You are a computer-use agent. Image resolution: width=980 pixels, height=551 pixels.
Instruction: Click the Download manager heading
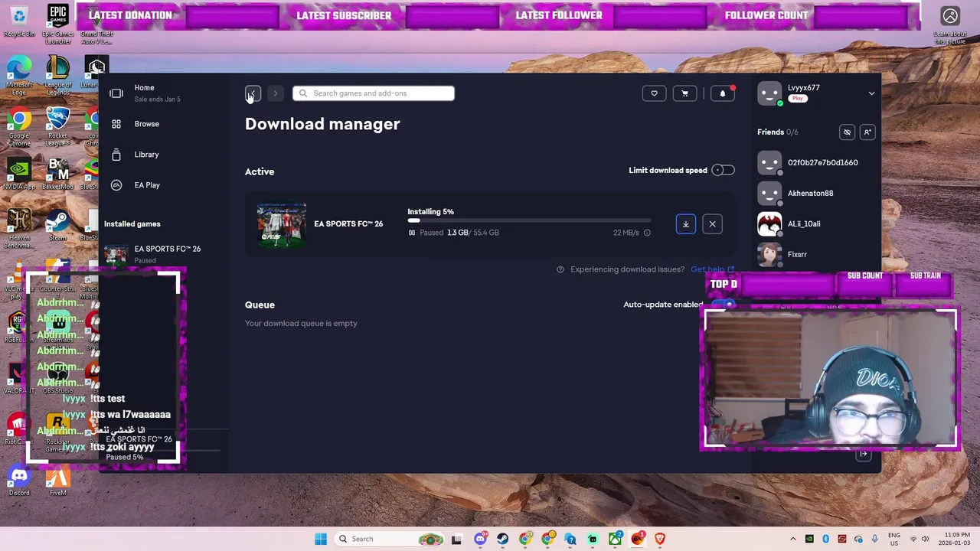point(322,124)
